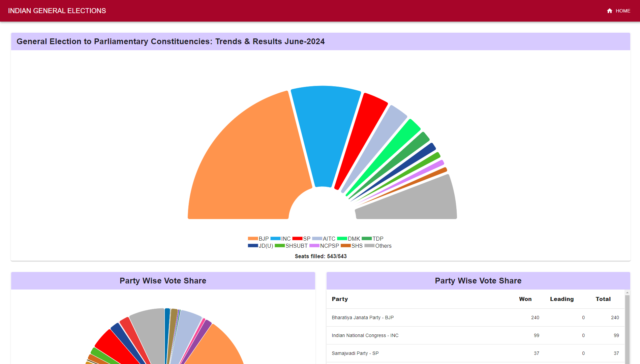This screenshot has width=640, height=364.
Task: Click the Trends & Results June-2024 heading
Action: pos(171,41)
